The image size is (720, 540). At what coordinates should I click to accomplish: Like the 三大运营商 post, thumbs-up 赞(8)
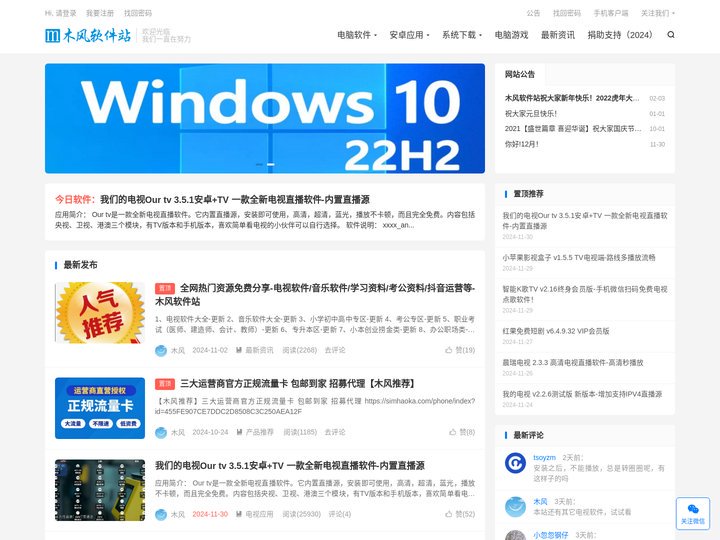(x=462, y=432)
